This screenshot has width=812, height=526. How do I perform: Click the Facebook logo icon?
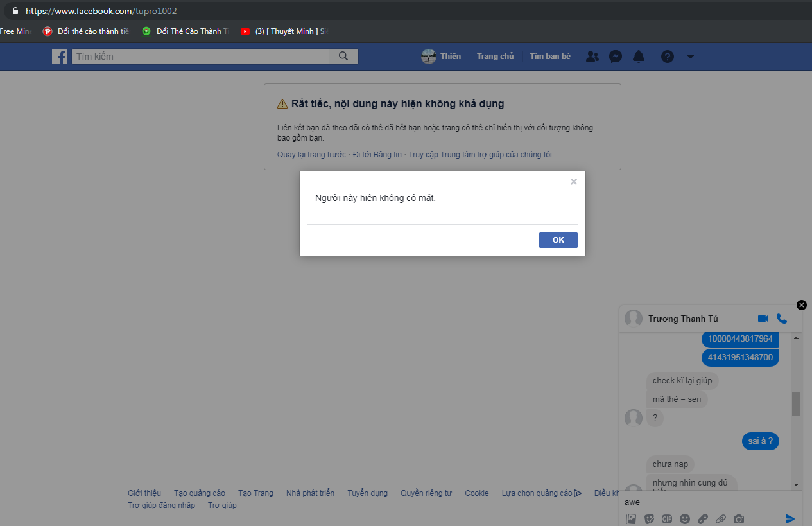[x=60, y=57]
